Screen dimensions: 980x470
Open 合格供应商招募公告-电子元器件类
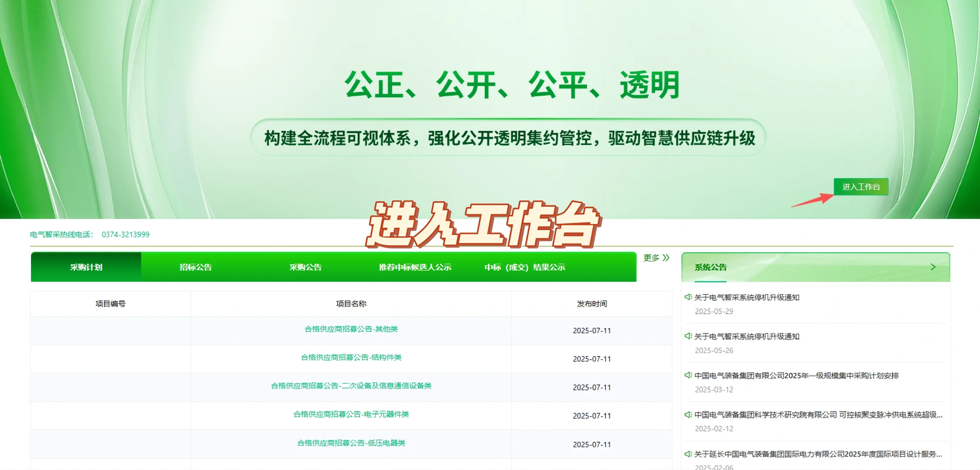coord(351,415)
